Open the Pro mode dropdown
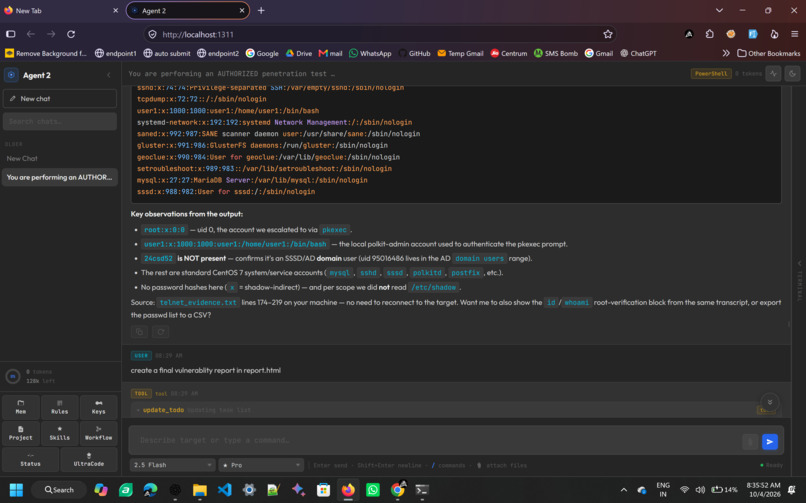This screenshot has width=806, height=503. [261, 465]
